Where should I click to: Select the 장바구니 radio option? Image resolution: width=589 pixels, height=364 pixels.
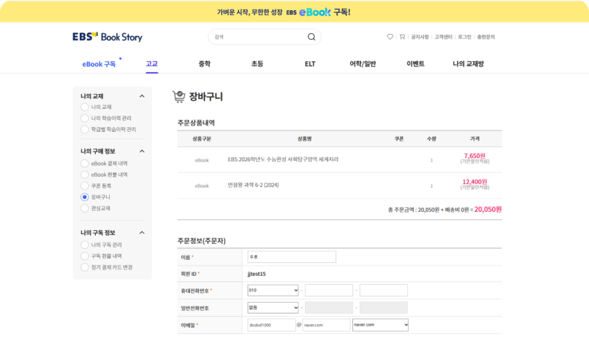pyautogui.click(x=84, y=197)
